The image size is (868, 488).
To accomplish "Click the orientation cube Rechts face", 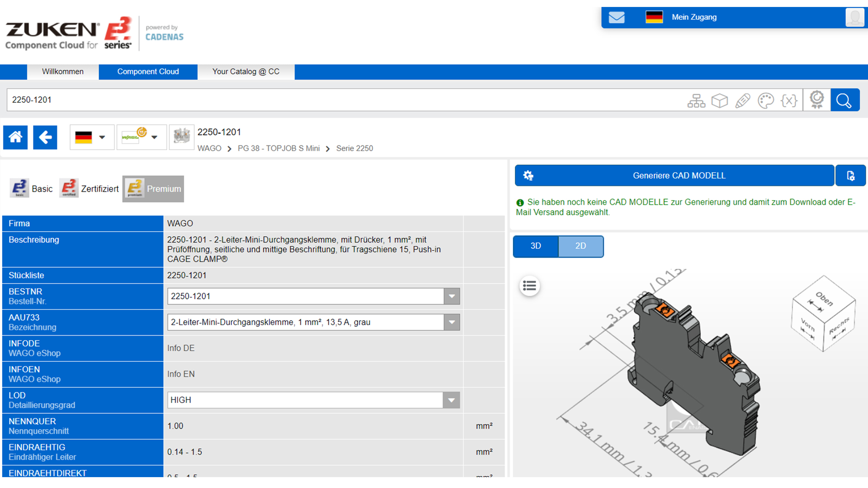I will tap(839, 326).
